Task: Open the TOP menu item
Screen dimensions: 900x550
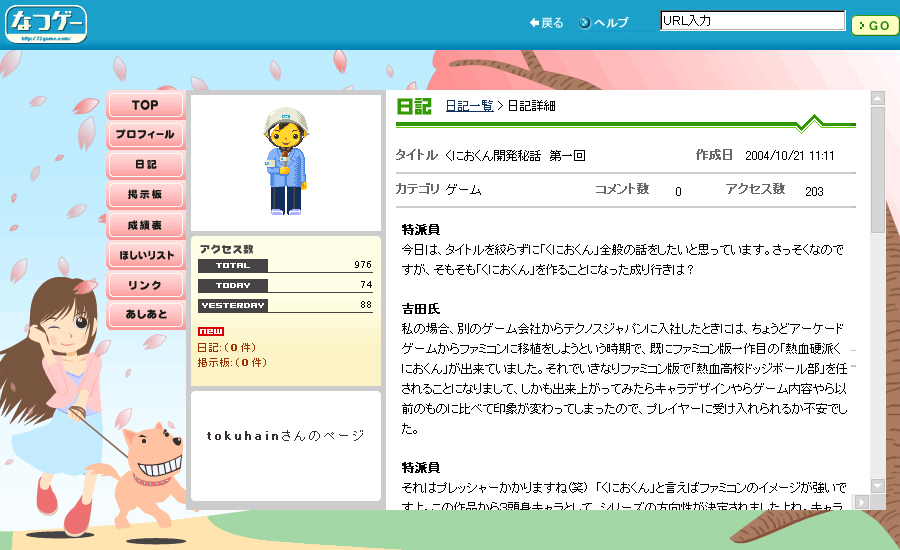Action: tap(145, 105)
